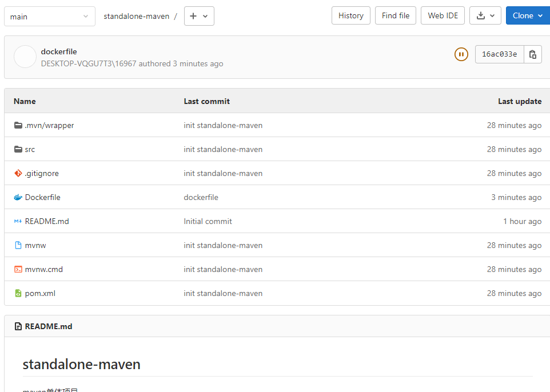Open the .mvn/wrapper row's last commit message
The image size is (550, 392).
223,125
